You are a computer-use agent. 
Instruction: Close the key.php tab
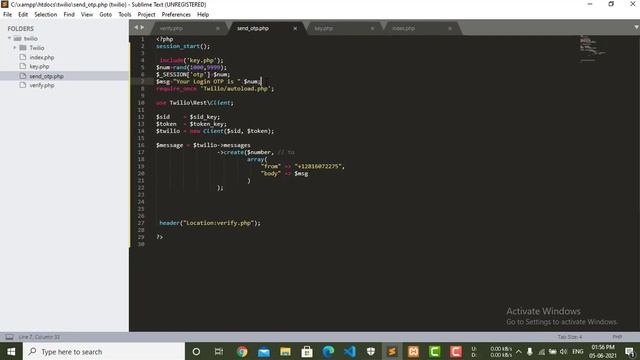click(x=372, y=29)
